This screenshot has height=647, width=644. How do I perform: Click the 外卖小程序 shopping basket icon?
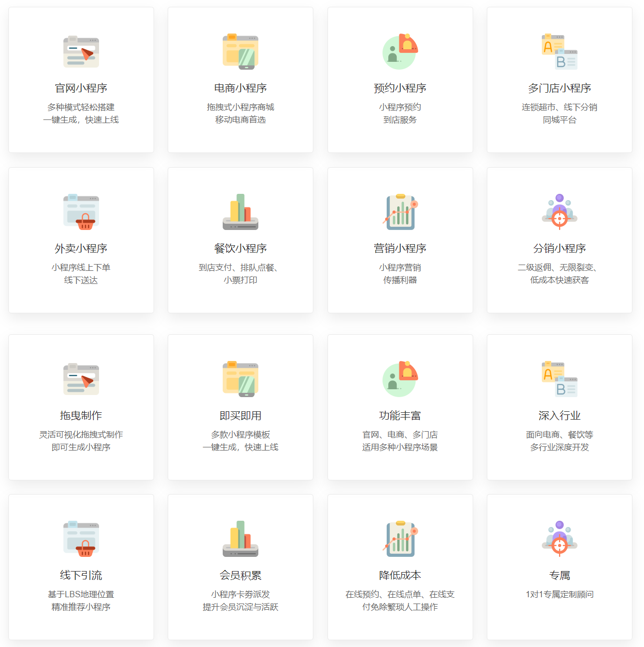tap(81, 211)
